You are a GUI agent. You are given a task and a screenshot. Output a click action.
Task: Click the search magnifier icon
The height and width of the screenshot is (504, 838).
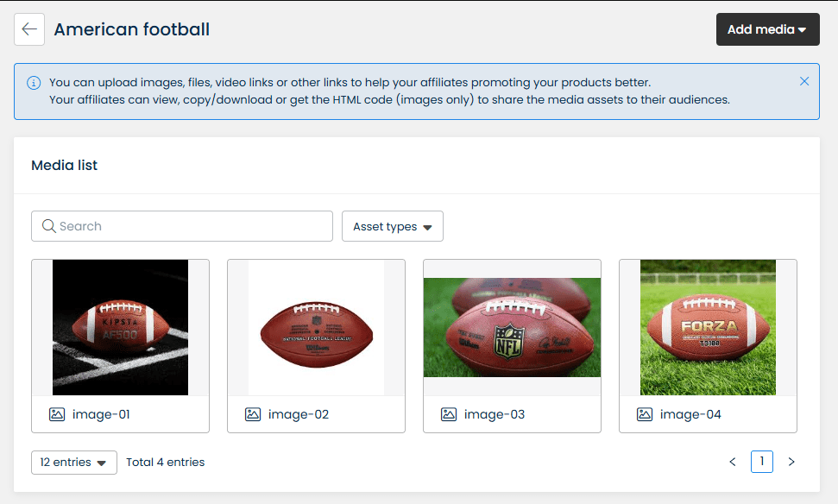pos(48,226)
